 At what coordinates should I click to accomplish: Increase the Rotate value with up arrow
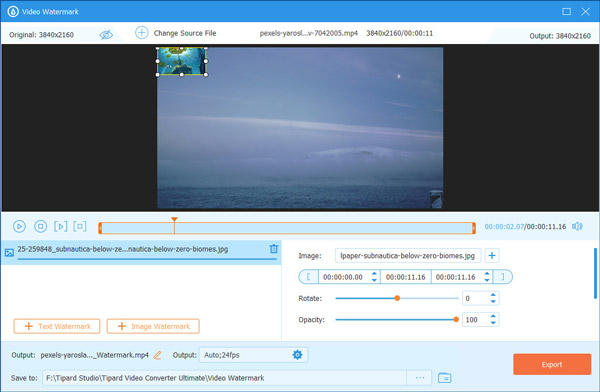[x=493, y=295]
